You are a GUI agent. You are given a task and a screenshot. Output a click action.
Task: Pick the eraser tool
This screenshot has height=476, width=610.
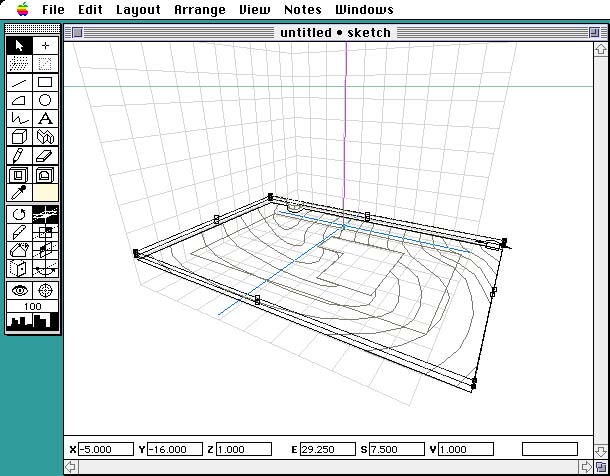[x=45, y=156]
